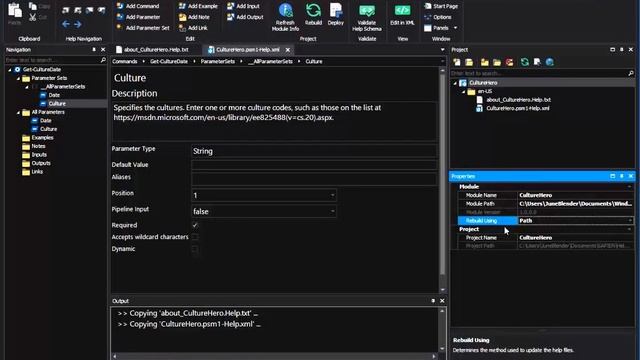The height and width of the screenshot is (360, 640).
Task: Open the document tab list dropdown arrow
Action: pyautogui.click(x=442, y=50)
